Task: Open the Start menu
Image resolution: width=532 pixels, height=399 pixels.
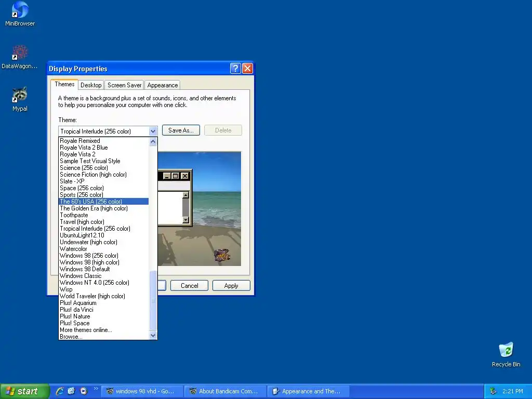Action: (24, 391)
